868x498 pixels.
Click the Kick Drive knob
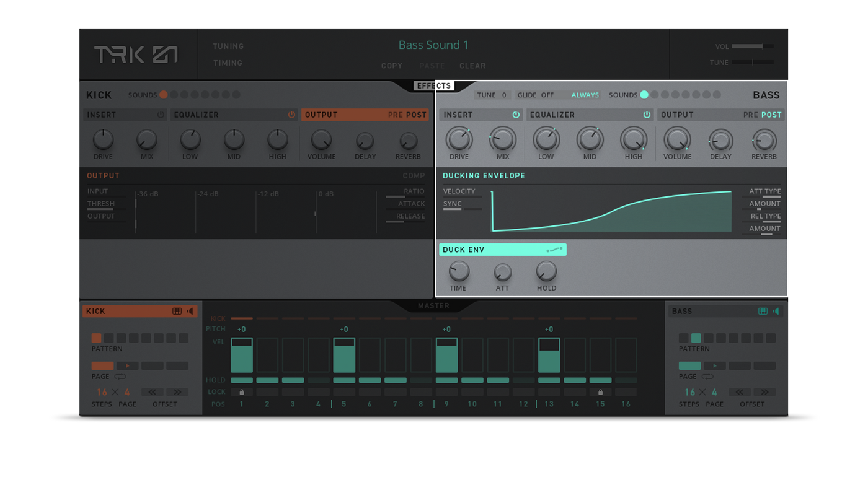[x=103, y=140]
